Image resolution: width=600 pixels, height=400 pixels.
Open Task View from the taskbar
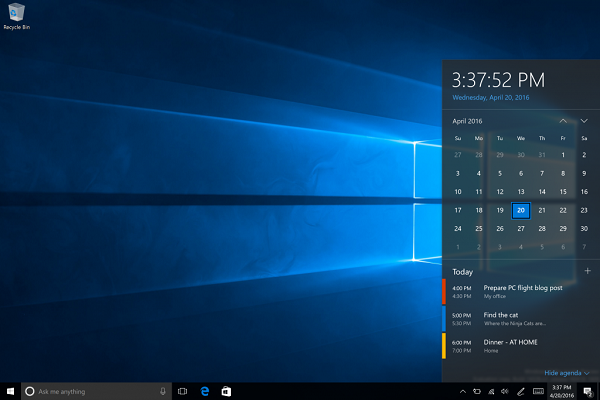[x=183, y=390]
